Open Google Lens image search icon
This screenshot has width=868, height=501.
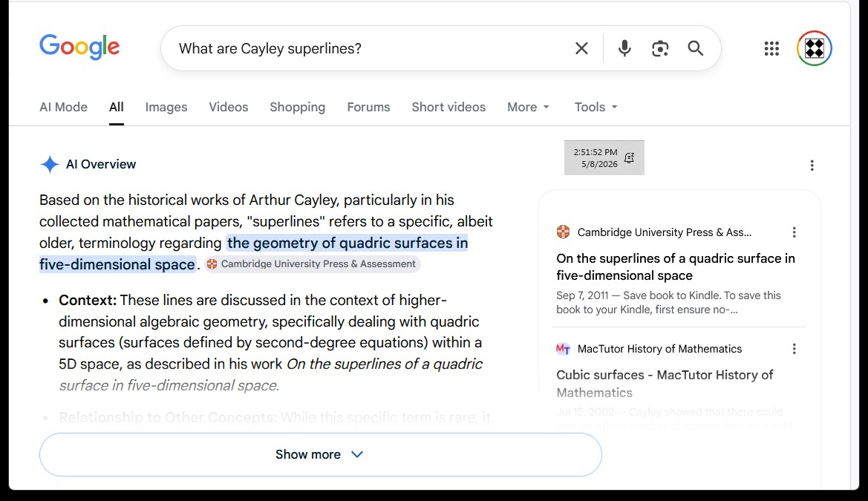click(x=660, y=49)
